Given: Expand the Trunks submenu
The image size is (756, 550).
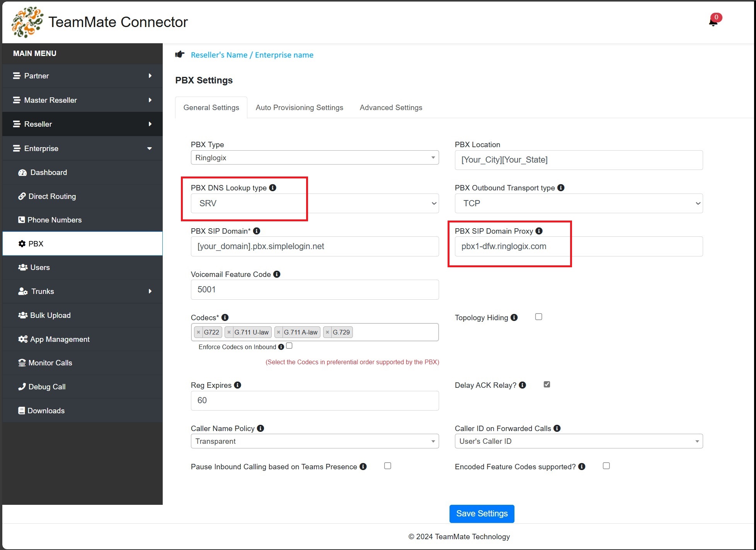Looking at the screenshot, I should [82, 291].
